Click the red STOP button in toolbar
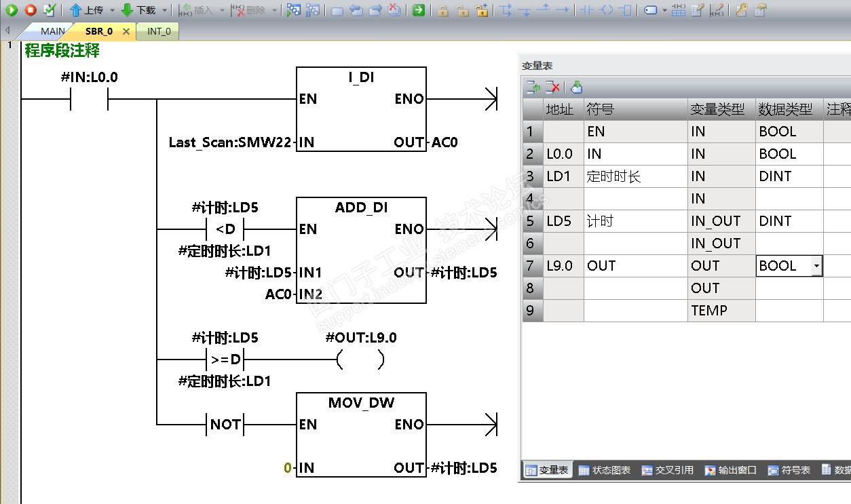The image size is (851, 504). tap(31, 9)
